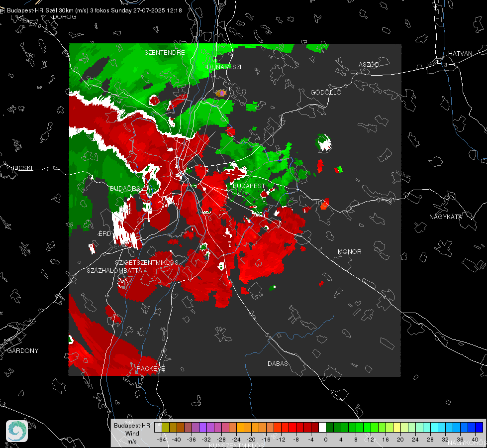Click the BUDAPEST city label

coord(249,186)
